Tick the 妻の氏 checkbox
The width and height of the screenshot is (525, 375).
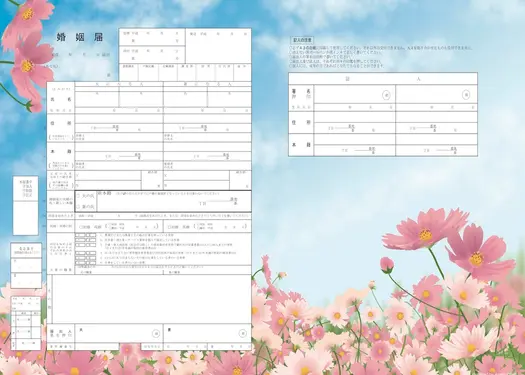tap(78, 207)
